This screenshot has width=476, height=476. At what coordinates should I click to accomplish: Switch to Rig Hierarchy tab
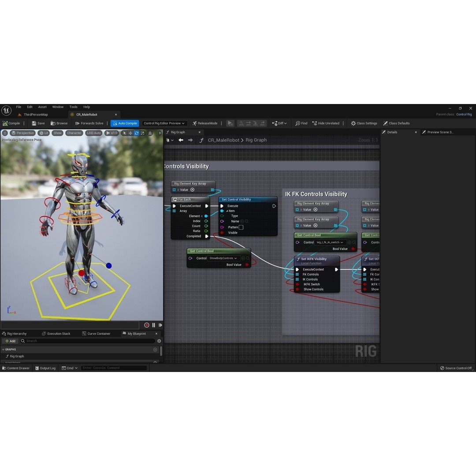pyautogui.click(x=15, y=334)
